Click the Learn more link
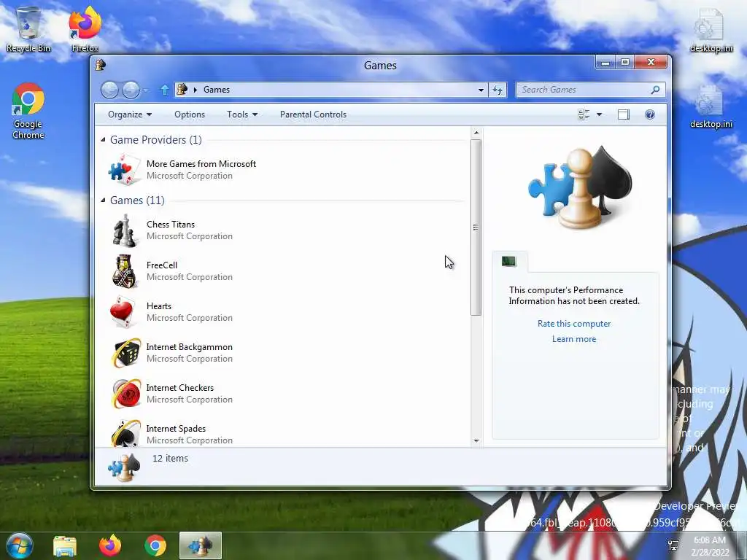Viewport: 747px width, 560px height. (574, 339)
